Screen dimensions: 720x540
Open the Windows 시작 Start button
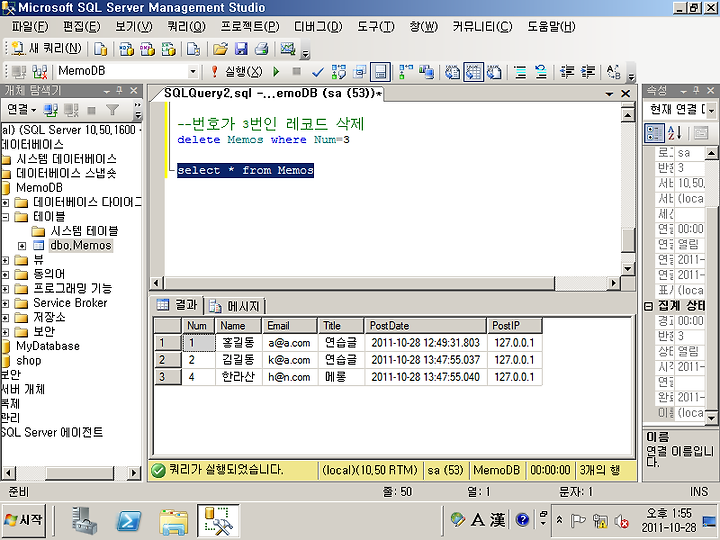coord(24,520)
